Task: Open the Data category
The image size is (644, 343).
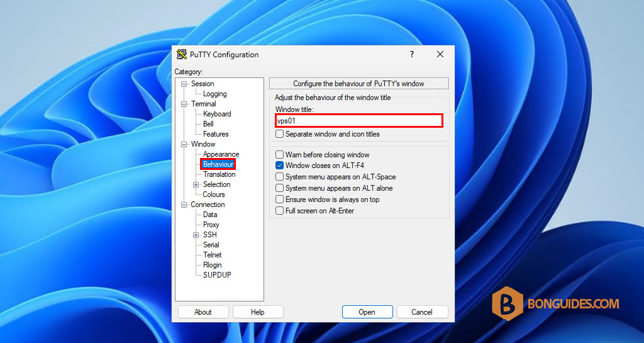Action: coord(210,215)
